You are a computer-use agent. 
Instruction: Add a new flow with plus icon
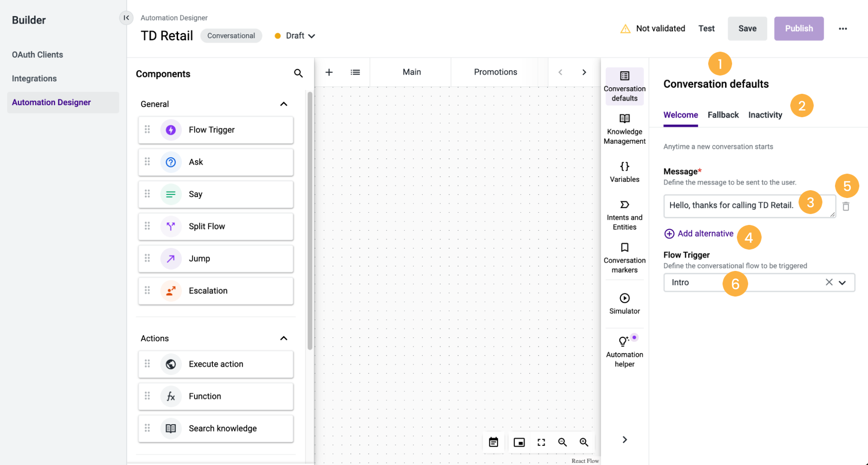click(329, 72)
